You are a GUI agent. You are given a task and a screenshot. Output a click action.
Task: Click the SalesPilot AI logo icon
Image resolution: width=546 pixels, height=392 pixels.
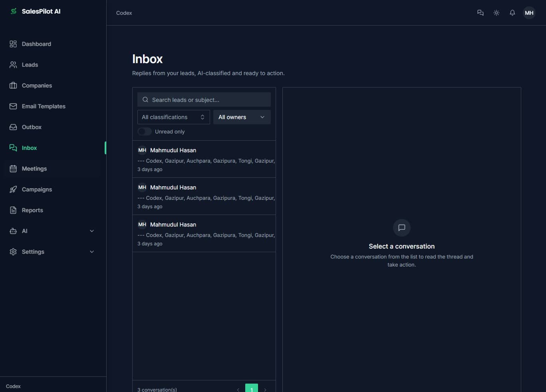point(14,11)
